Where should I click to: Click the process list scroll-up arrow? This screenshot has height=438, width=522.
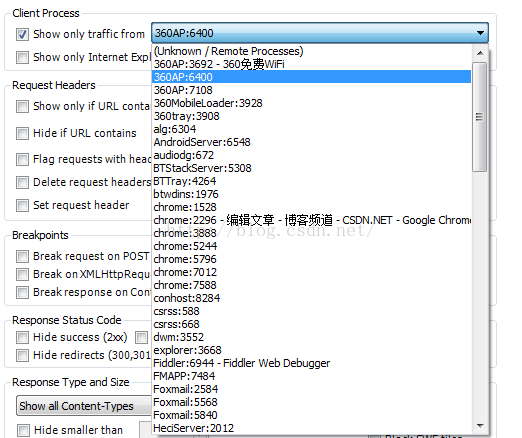[x=480, y=53]
